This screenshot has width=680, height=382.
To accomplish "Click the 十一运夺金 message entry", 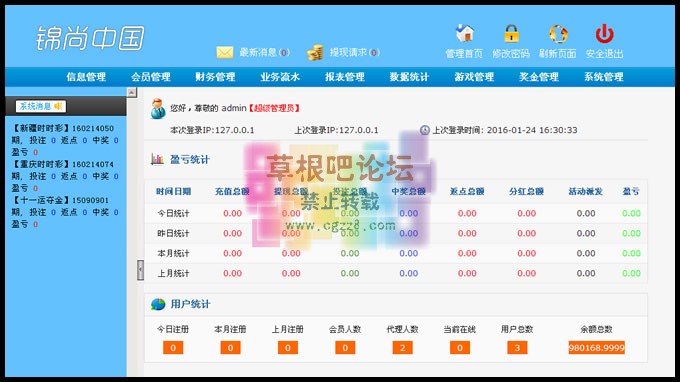I will [65, 212].
